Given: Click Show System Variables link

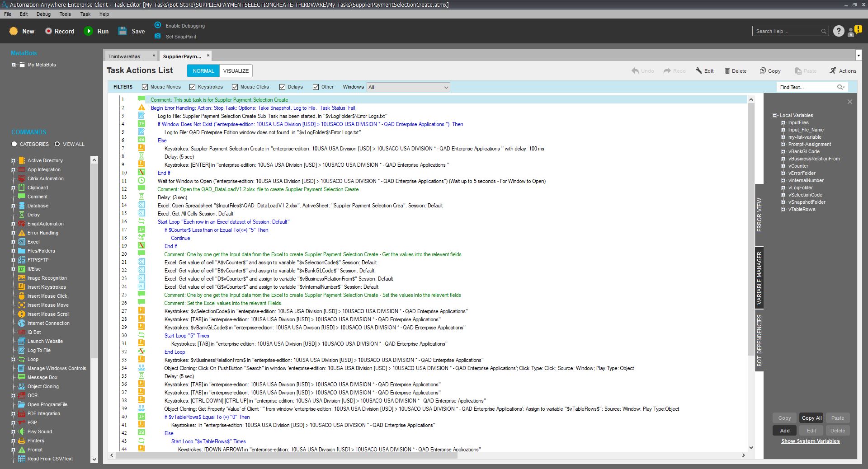Looking at the screenshot, I should pos(810,441).
